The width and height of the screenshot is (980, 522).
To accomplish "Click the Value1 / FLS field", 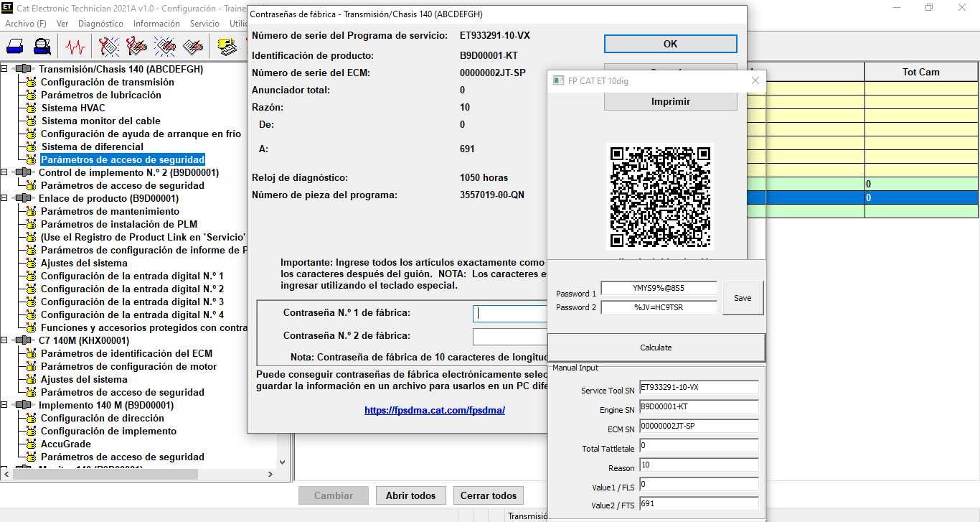I will pos(699,485).
